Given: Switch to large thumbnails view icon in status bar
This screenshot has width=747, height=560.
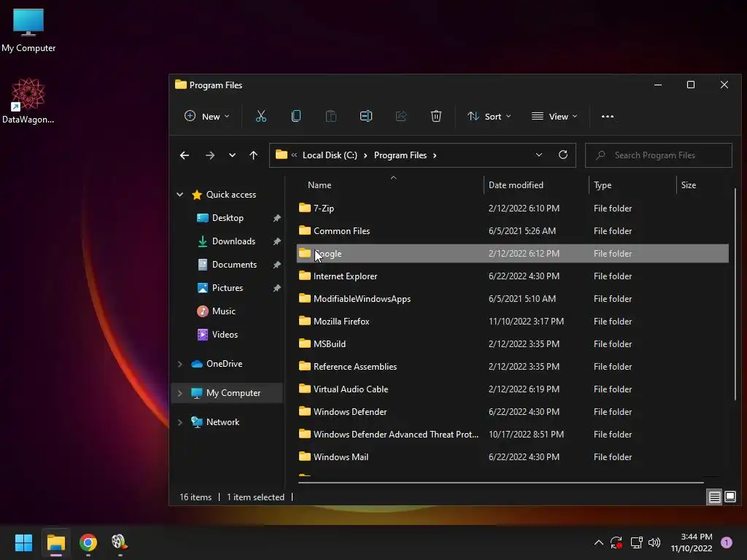Looking at the screenshot, I should [x=729, y=497].
